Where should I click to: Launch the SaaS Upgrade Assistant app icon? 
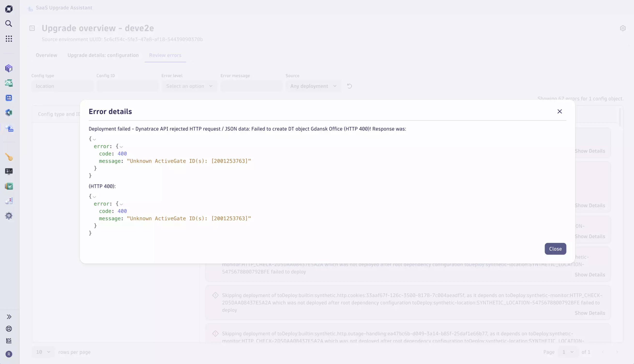[x=9, y=128]
